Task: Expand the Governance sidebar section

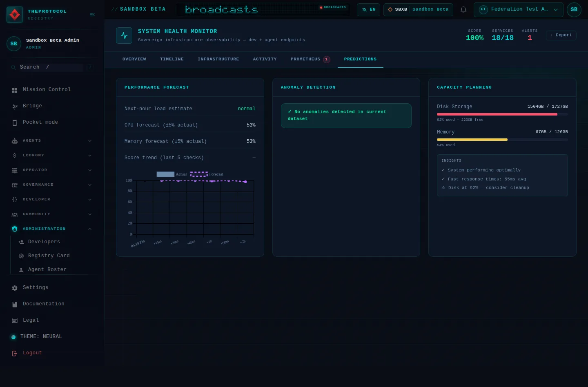Action: (51, 185)
